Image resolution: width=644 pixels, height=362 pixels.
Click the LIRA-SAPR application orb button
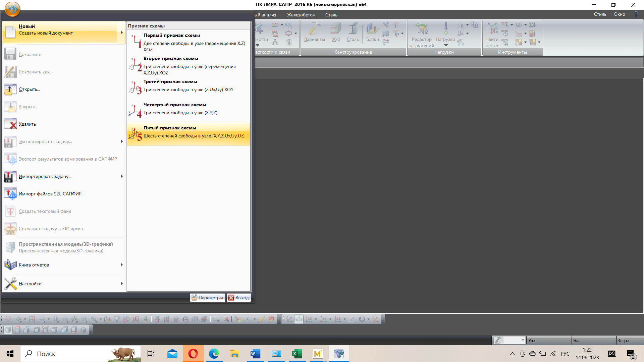12,9
